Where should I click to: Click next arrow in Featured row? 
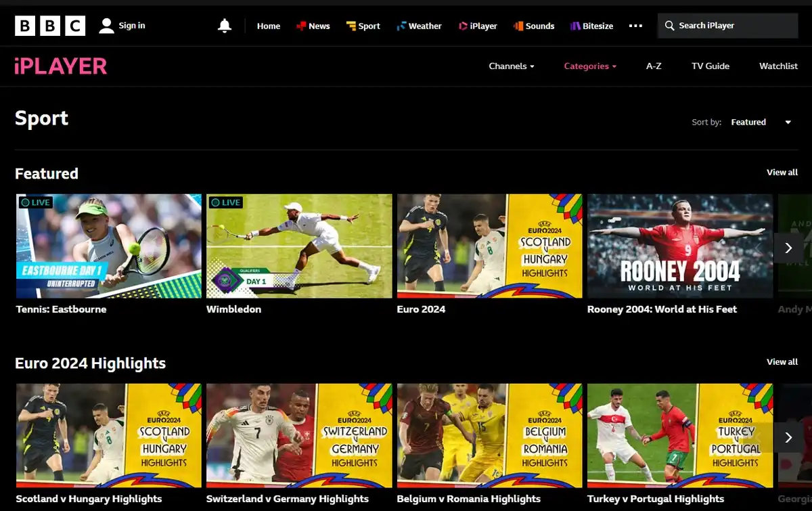pyautogui.click(x=788, y=248)
